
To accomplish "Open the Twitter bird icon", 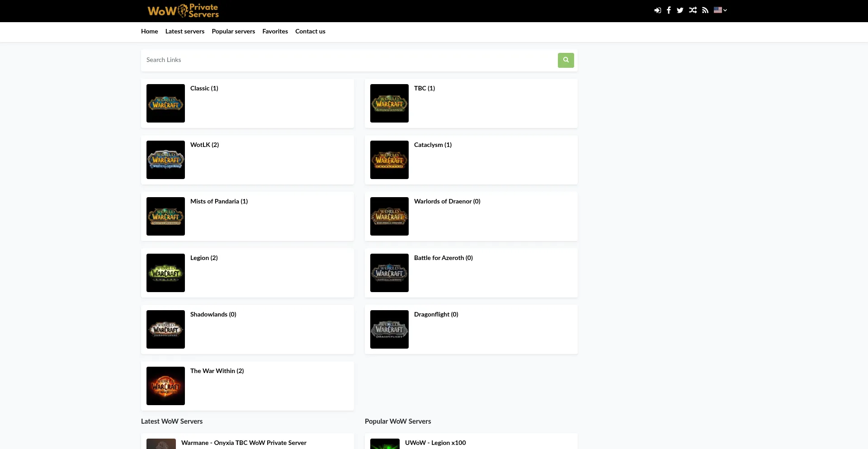I will tap(680, 10).
